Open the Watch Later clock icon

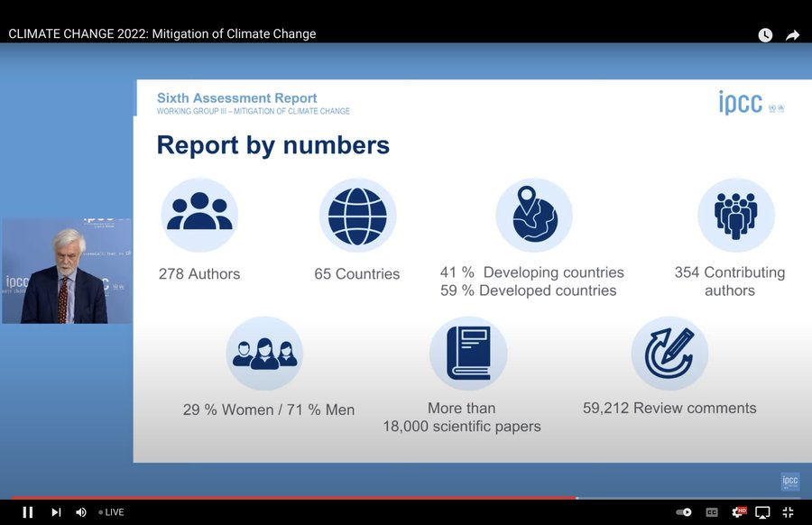coord(765,34)
